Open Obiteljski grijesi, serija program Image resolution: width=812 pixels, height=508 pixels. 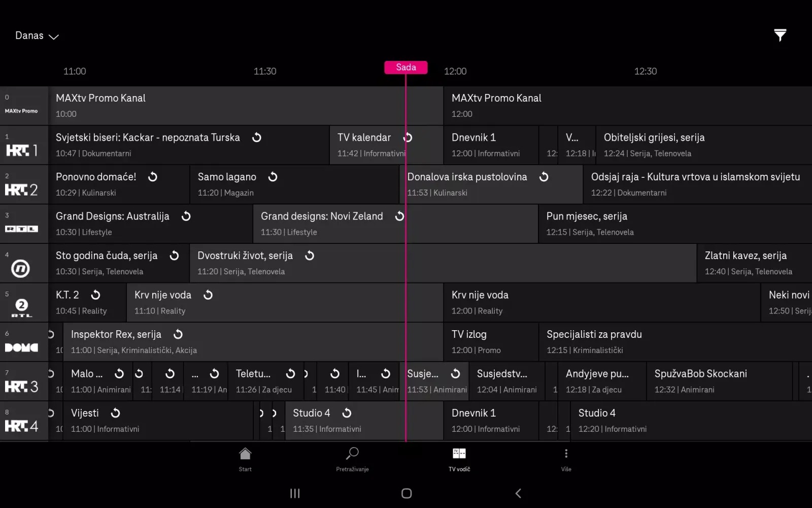[x=704, y=145]
